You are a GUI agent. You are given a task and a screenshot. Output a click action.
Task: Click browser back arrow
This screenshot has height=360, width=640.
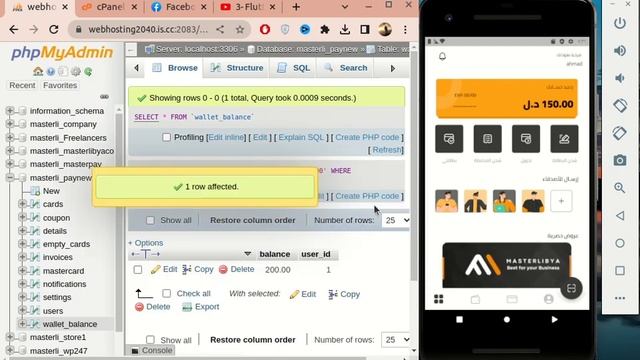[x=13, y=29]
